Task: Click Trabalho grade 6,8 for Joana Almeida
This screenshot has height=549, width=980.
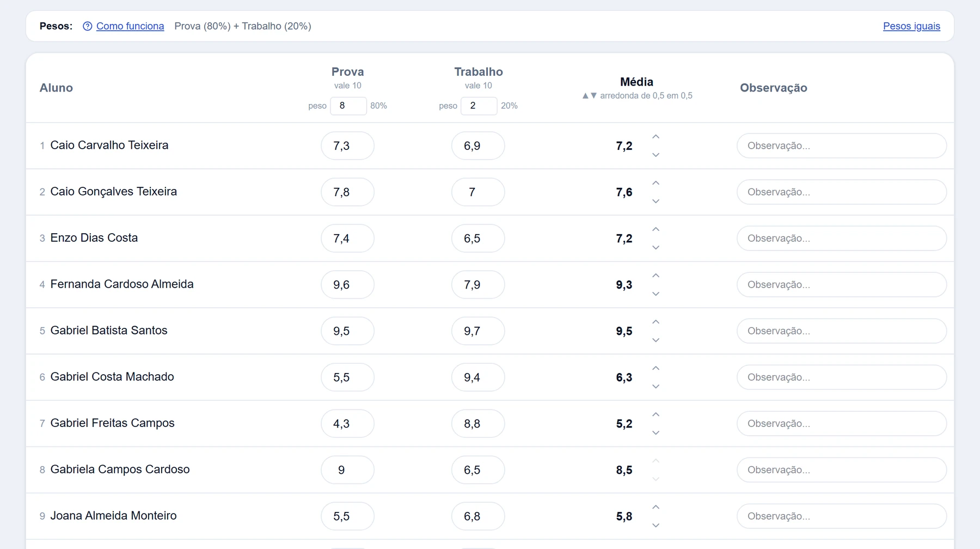Action: click(x=478, y=516)
